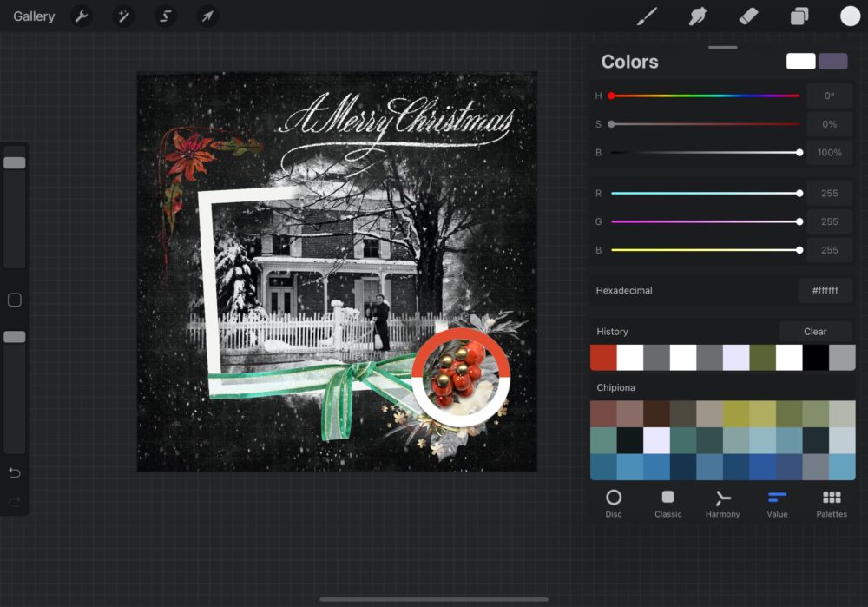Edit the Brightness value field 100%
The width and height of the screenshot is (868, 607).
click(829, 152)
